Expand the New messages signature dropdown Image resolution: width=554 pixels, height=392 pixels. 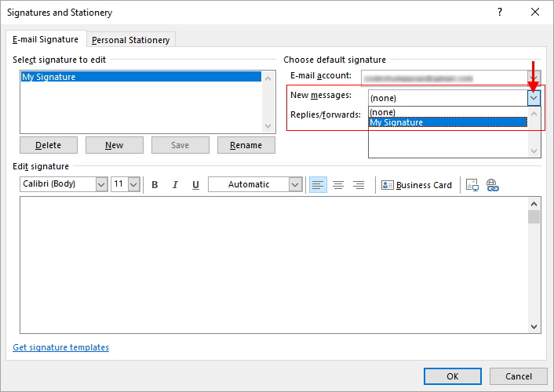[534, 98]
